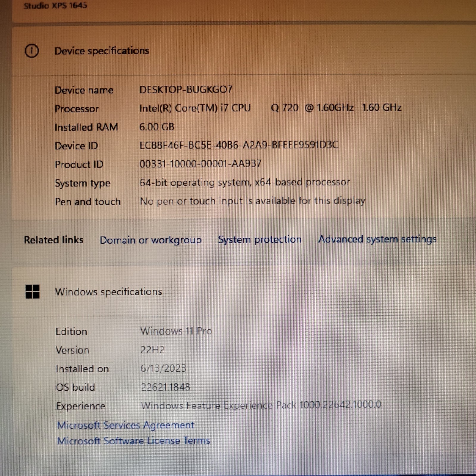Select the Device specifications heading

point(102,51)
